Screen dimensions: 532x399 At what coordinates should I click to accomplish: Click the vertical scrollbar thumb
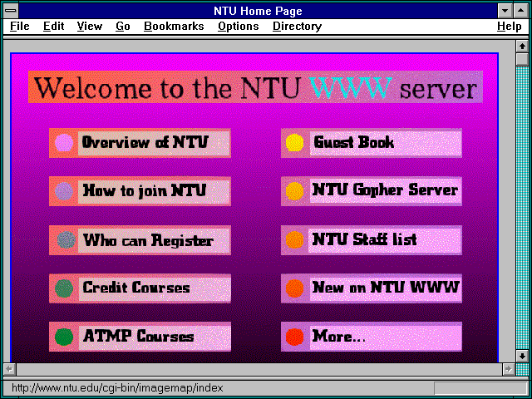[x=522, y=59]
